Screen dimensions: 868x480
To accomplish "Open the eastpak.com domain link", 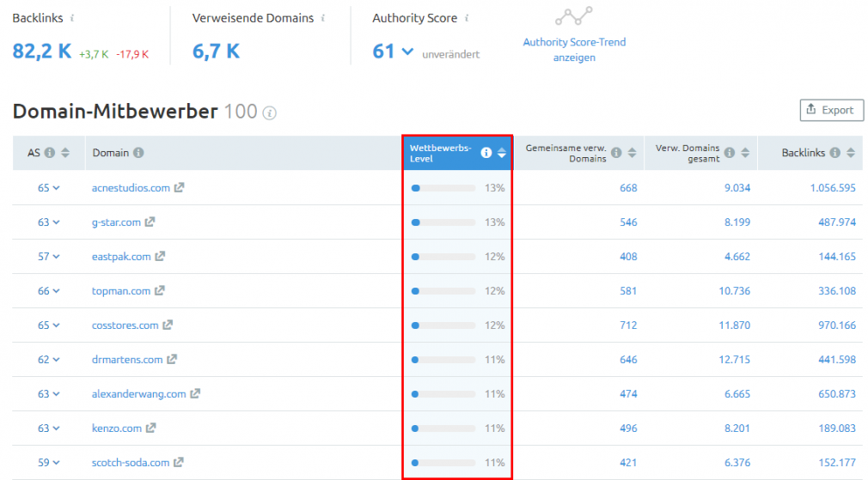I will [x=121, y=257].
